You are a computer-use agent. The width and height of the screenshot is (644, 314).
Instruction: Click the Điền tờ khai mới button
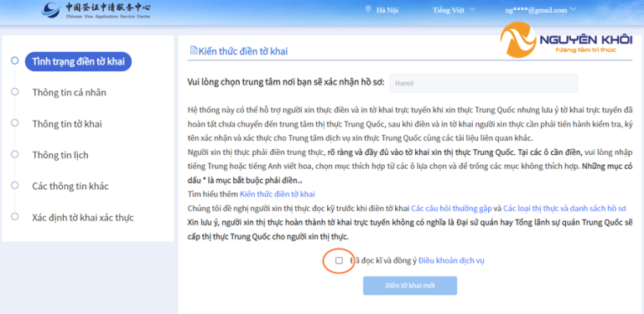(410, 286)
